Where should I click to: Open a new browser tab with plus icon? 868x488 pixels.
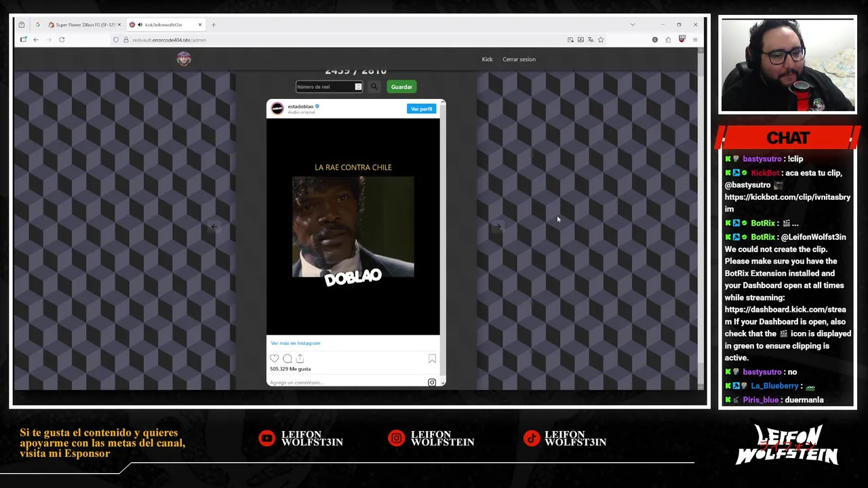click(213, 25)
